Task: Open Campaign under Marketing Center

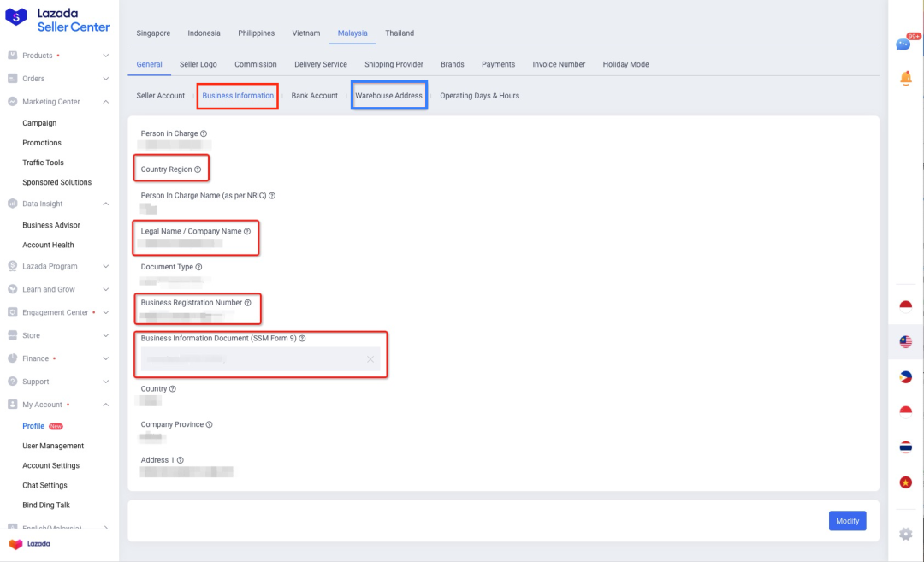Action: (39, 123)
